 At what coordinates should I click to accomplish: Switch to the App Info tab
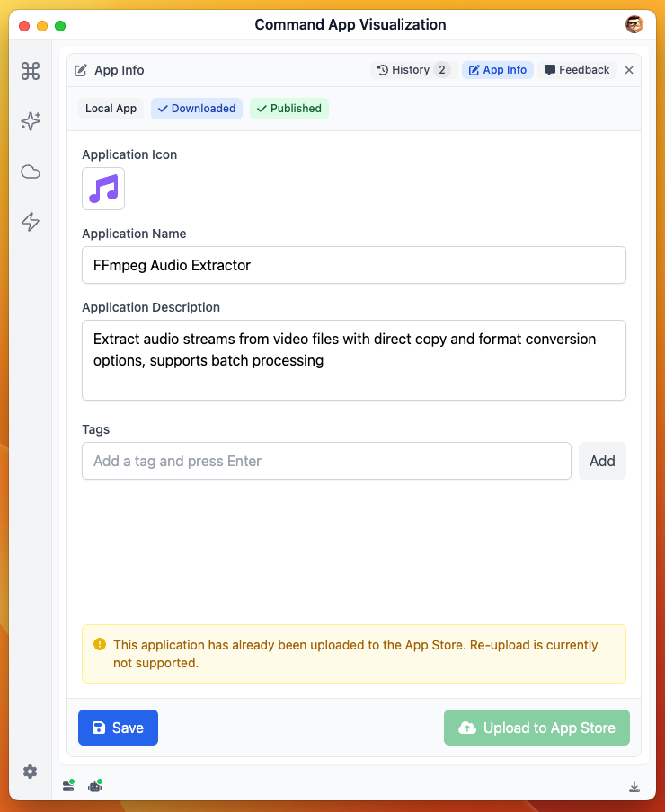[x=498, y=70]
